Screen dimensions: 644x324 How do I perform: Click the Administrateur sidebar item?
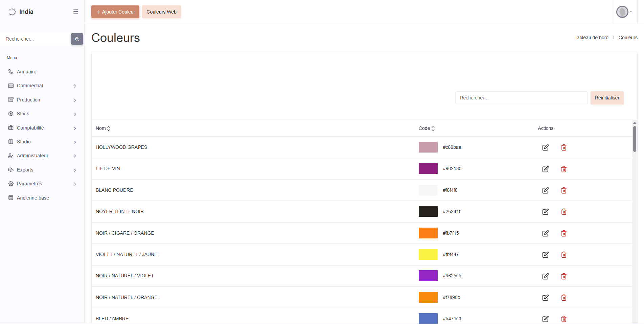click(x=32, y=156)
